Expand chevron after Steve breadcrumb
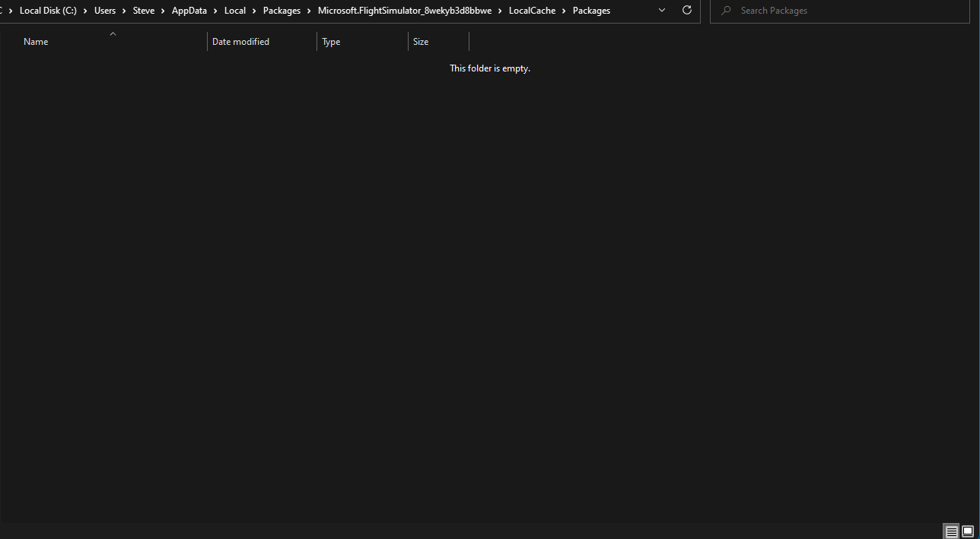 tap(164, 11)
